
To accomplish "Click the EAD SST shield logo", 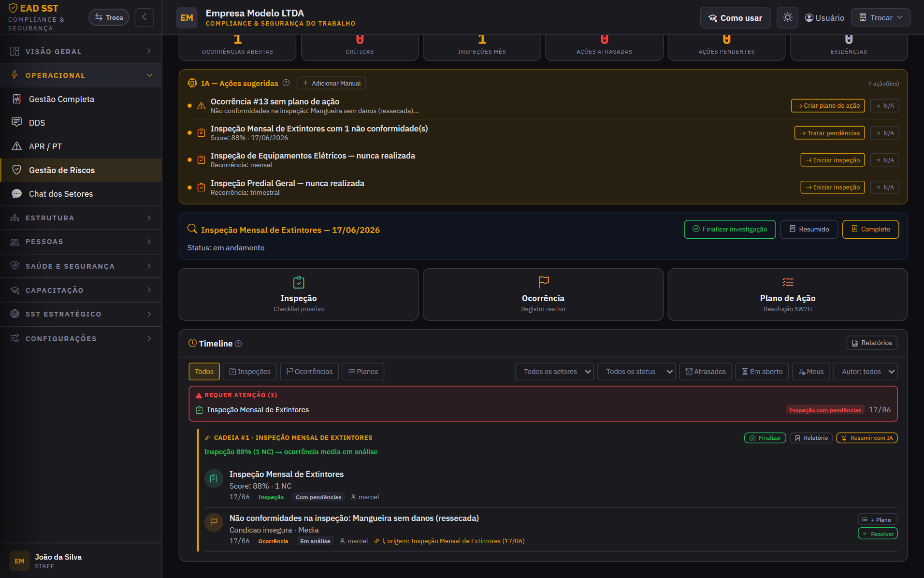I will pyautogui.click(x=13, y=8).
